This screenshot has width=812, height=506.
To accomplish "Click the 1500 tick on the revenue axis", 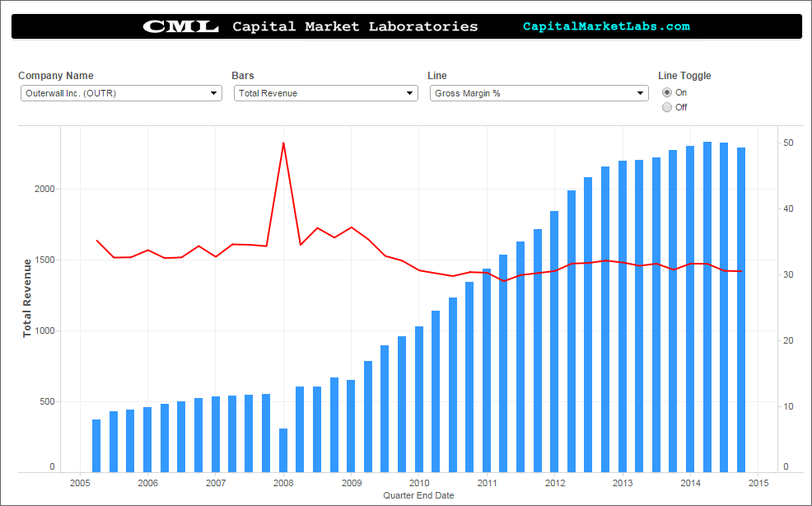I will pyautogui.click(x=44, y=260).
